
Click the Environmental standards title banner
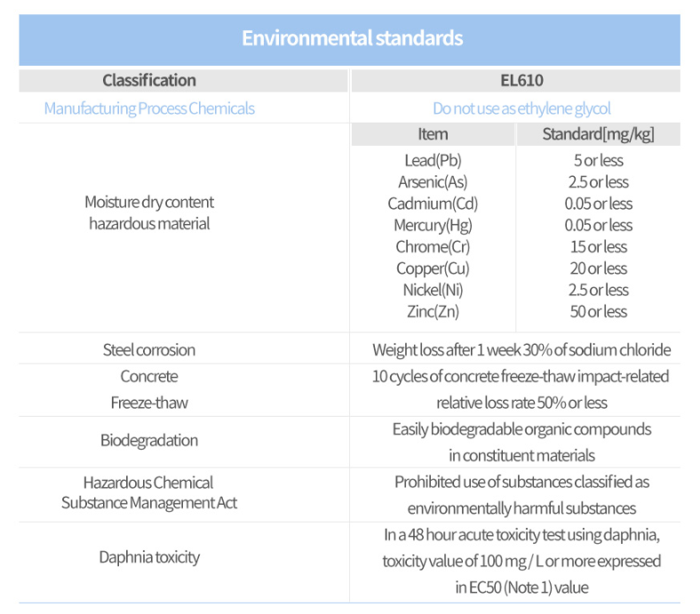click(x=349, y=40)
